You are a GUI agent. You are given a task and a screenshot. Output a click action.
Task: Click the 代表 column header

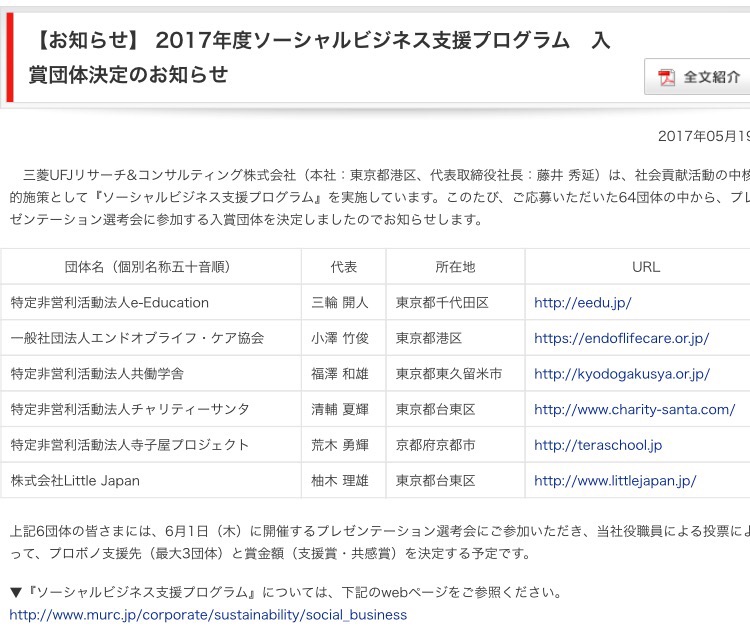tap(343, 266)
